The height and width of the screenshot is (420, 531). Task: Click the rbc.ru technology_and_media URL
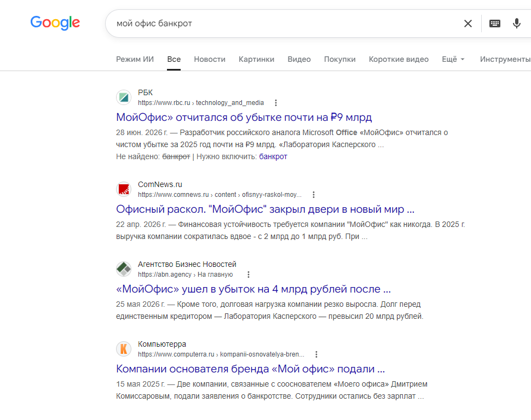201,103
